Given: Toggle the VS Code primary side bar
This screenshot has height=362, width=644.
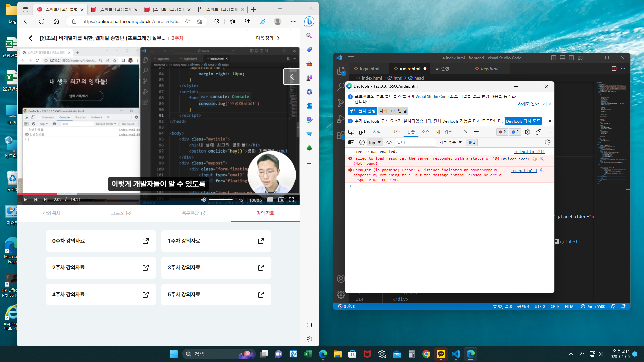Looking at the screenshot, I should (554, 58).
